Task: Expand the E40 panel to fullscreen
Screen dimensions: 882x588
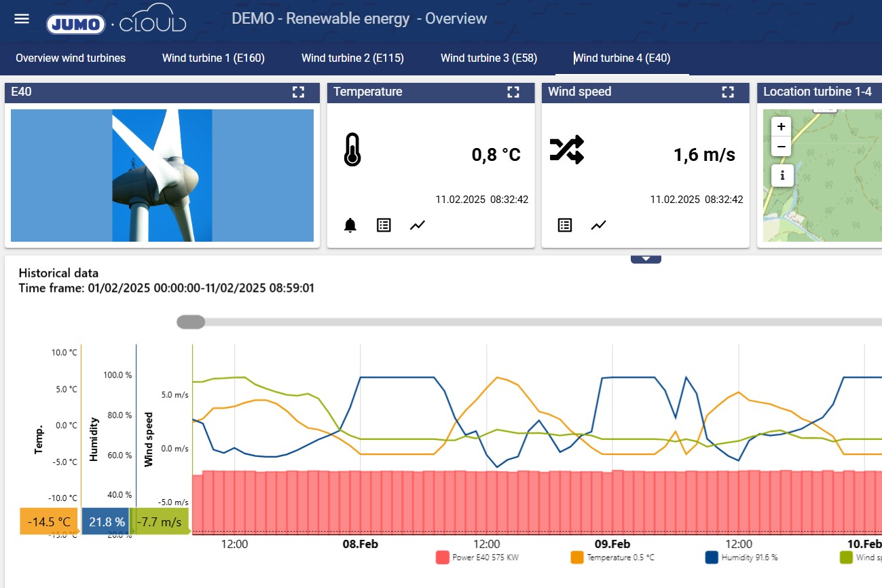Action: point(298,92)
